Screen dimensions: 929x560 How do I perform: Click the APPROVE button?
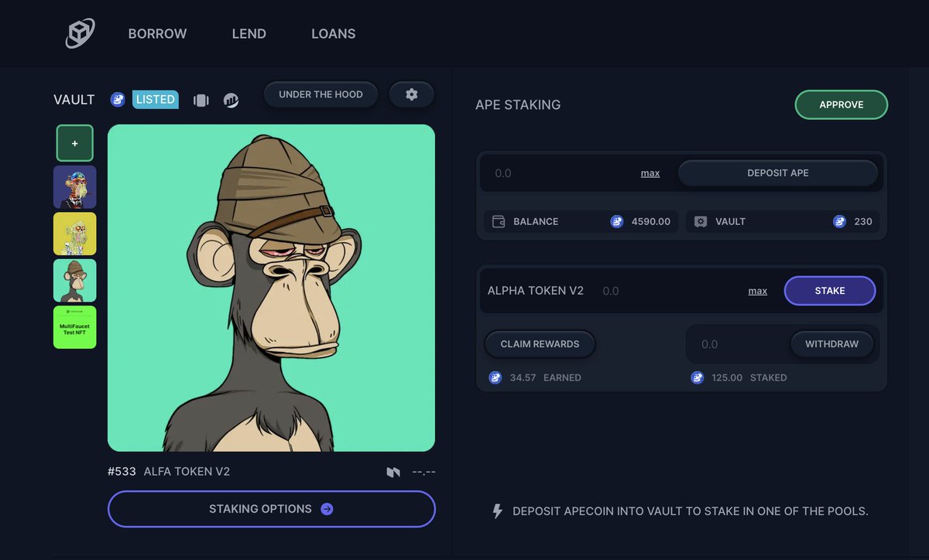pos(842,104)
